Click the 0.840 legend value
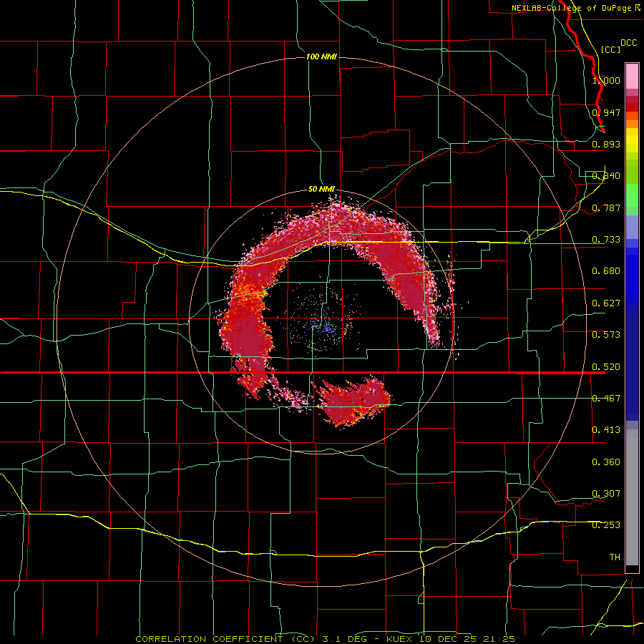Viewport: 644px width, 644px height. pyautogui.click(x=606, y=176)
